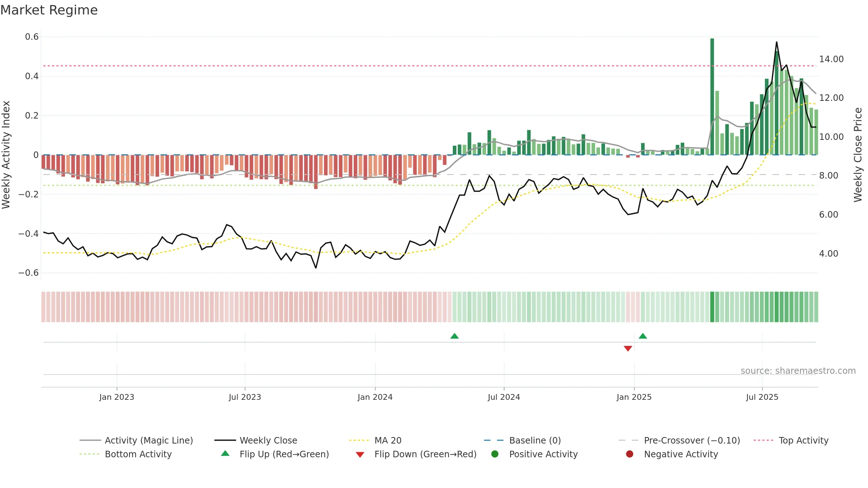Click the −0.4 left-axis tick label
The image size is (868, 488).
(x=29, y=234)
